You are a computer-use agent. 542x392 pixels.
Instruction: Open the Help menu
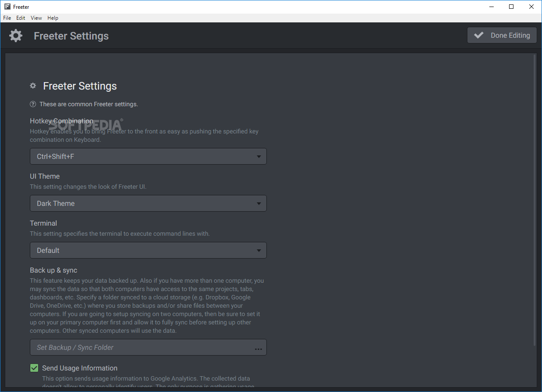click(53, 18)
